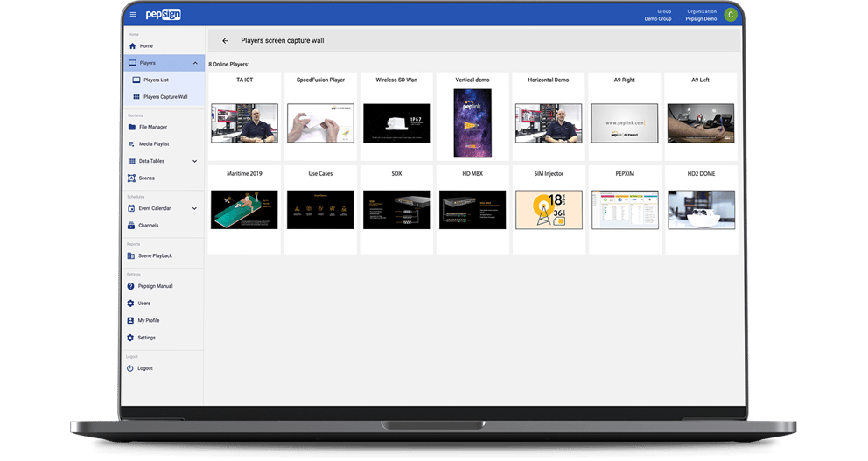The height and width of the screenshot is (461, 868).
Task: Click the Home house icon
Action: point(132,46)
